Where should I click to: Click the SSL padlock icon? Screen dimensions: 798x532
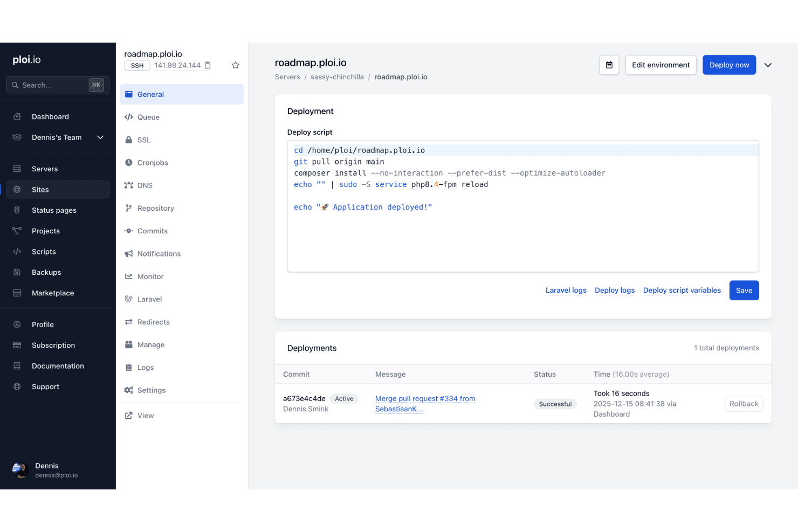pyautogui.click(x=129, y=140)
